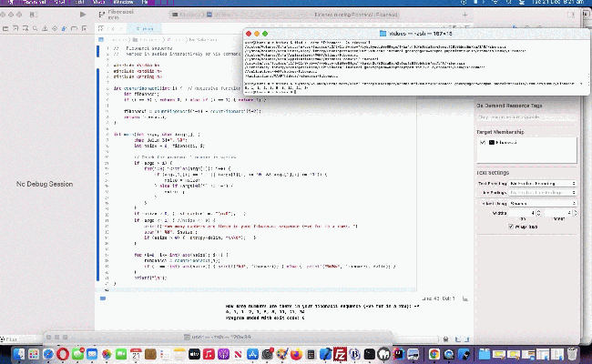Open Google Chrome from the Dock
592x364 pixels.
[x=434, y=354]
